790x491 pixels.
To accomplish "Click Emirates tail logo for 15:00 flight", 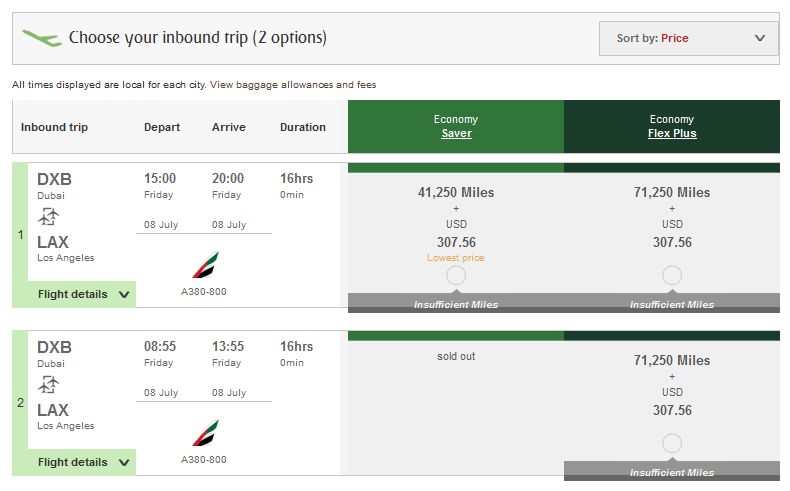I will 206,265.
